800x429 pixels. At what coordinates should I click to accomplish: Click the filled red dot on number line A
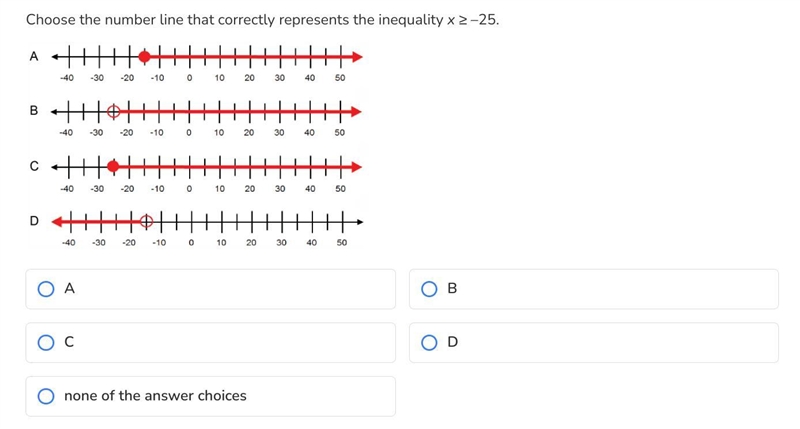[x=145, y=57]
